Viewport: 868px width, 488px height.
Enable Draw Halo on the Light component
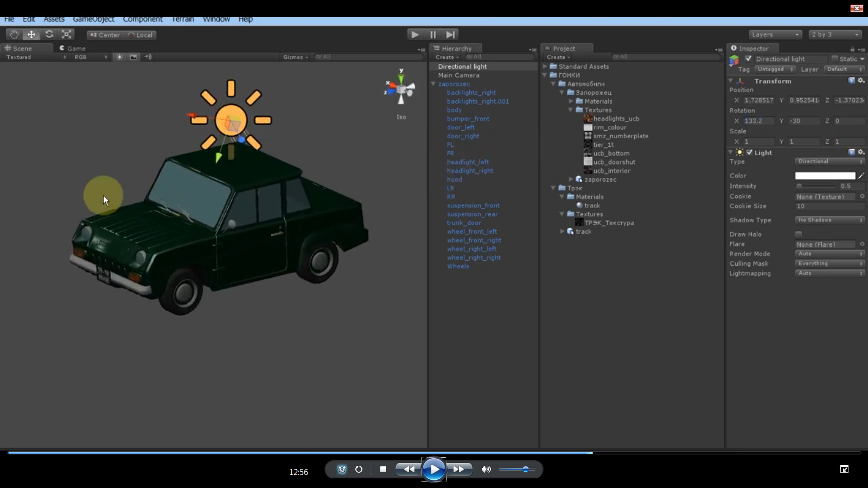(x=798, y=234)
